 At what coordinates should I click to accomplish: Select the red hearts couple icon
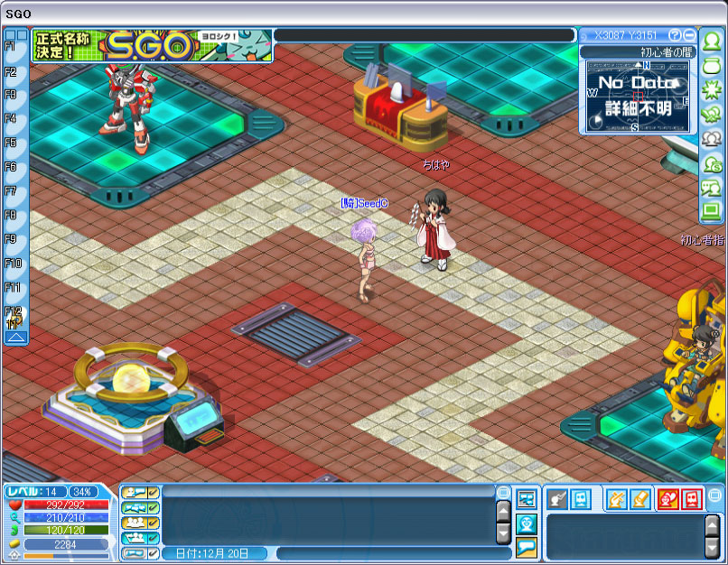[x=668, y=500]
